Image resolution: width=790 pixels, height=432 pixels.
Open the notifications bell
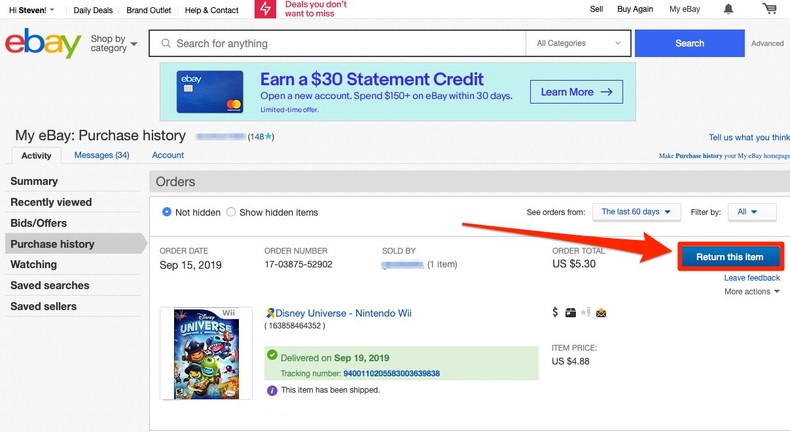coord(729,9)
